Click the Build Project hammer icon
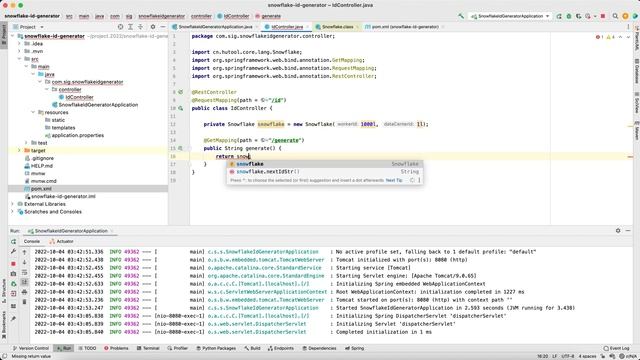The image size is (640, 360). coord(461,16)
